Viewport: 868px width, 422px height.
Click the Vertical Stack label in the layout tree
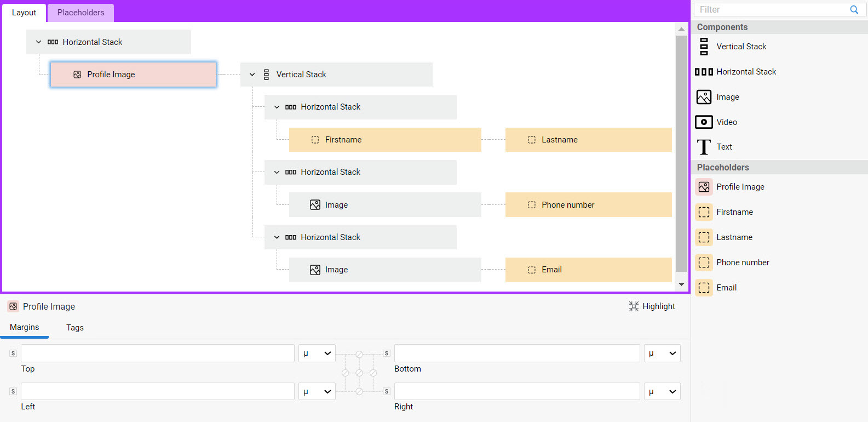point(301,75)
